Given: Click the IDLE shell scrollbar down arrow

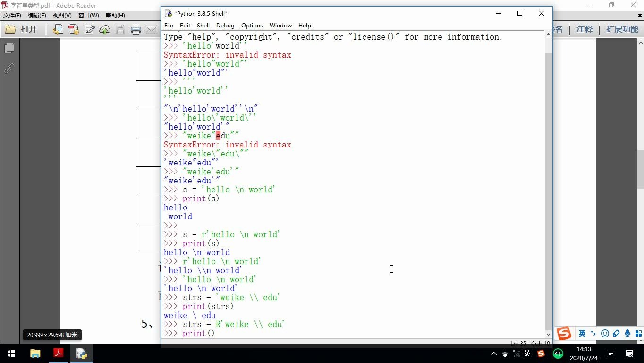Looking at the screenshot, I should 548,334.
